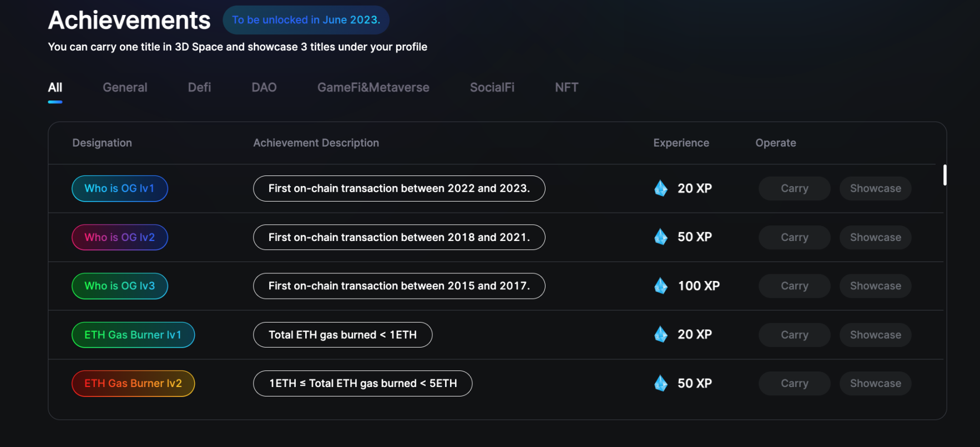Click the crystal icon in Who is OG lv2 row
Viewport: 980px width, 447px height.
tap(660, 237)
